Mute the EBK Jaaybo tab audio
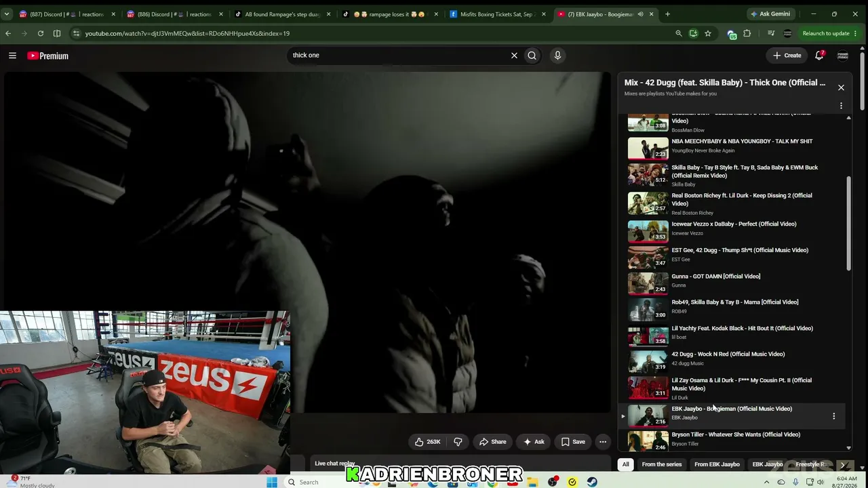Screen dimensions: 868x488 point(640,14)
